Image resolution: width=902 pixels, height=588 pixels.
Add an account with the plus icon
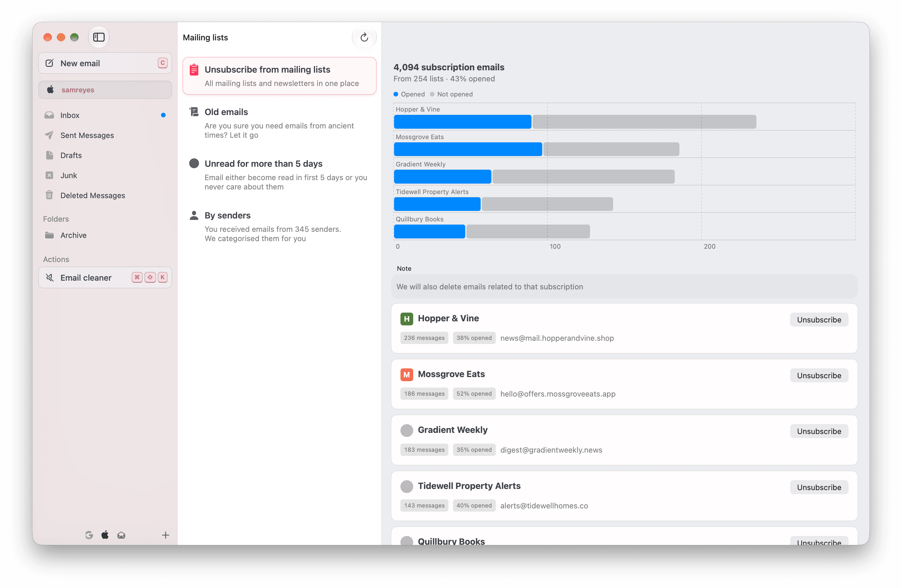point(165,535)
